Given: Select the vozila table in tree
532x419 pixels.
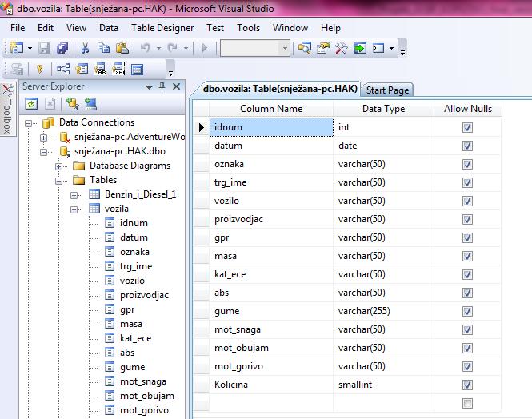Looking at the screenshot, I should point(116,209).
